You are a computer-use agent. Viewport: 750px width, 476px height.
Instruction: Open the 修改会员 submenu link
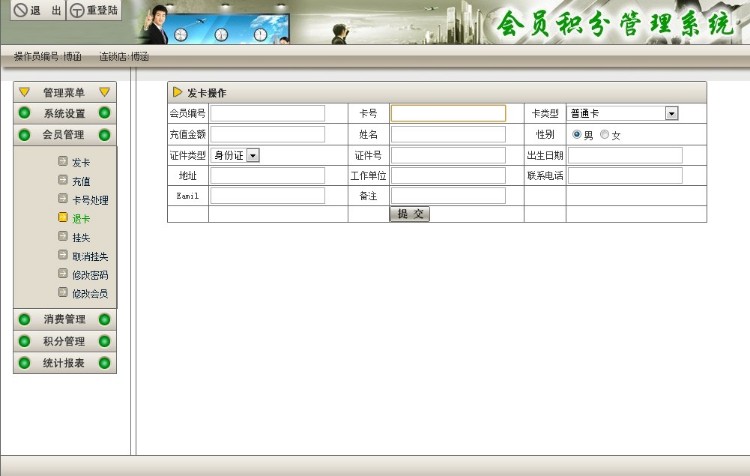[90, 293]
